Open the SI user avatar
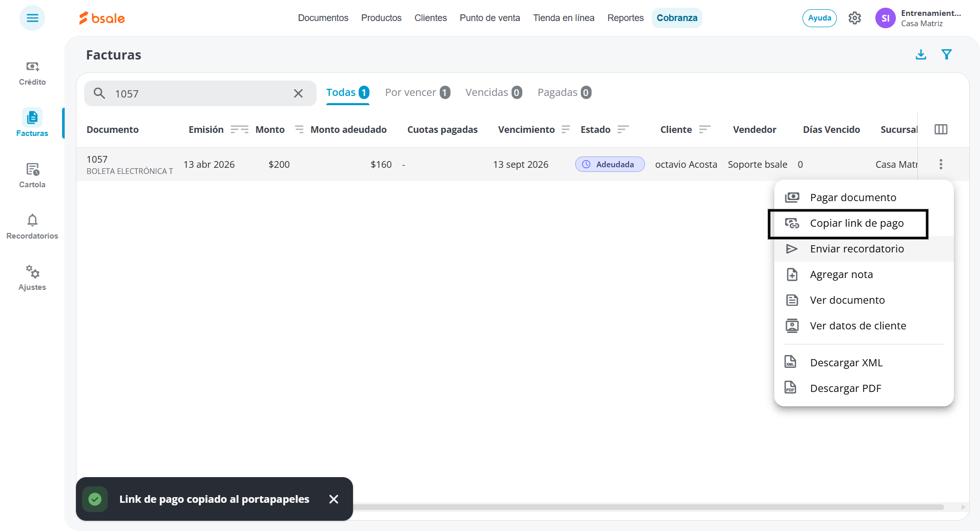The width and height of the screenshot is (980, 531). coord(885,18)
